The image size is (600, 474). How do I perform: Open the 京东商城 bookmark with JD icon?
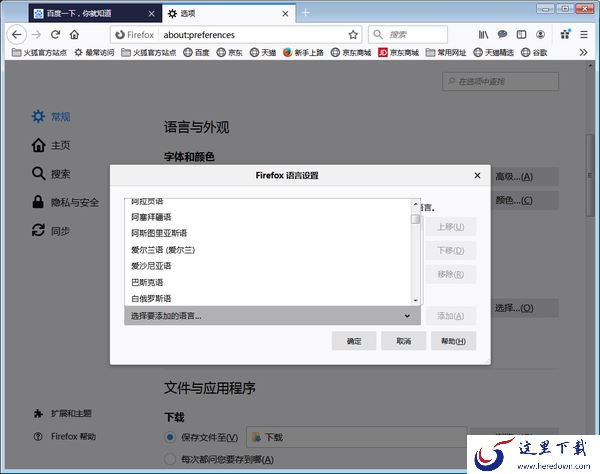[x=398, y=52]
